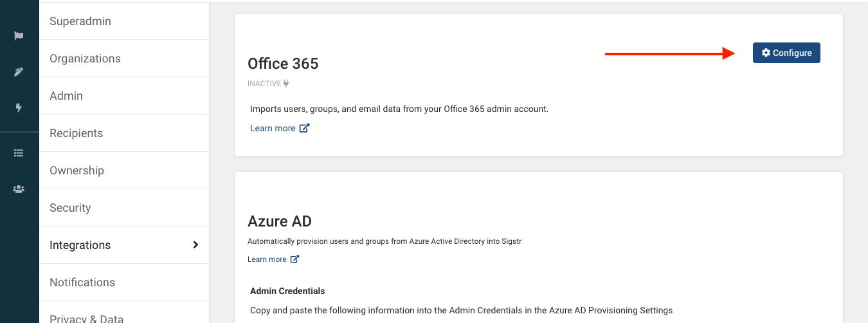Click the Office 365 heading
Screen dimensions: 868x323
[x=283, y=64]
